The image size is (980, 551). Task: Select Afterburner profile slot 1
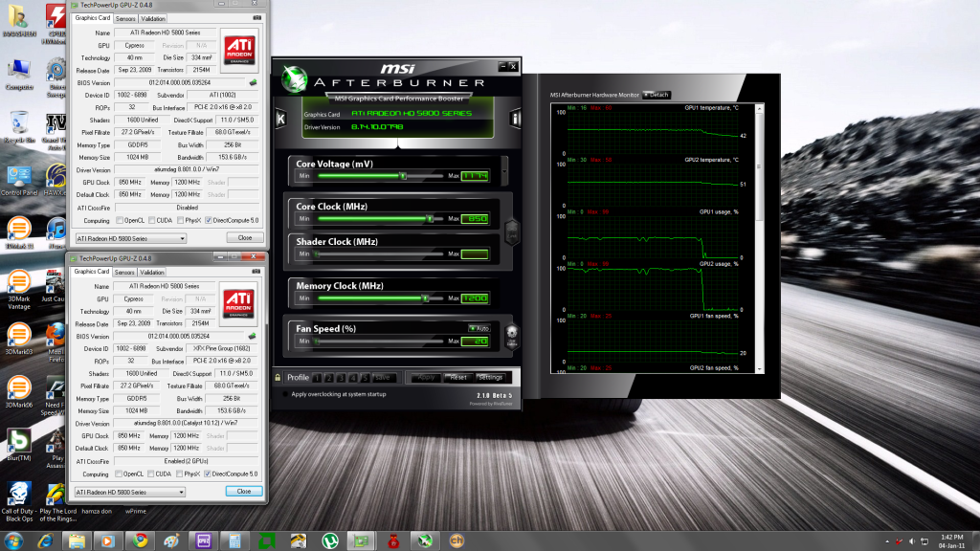(317, 377)
